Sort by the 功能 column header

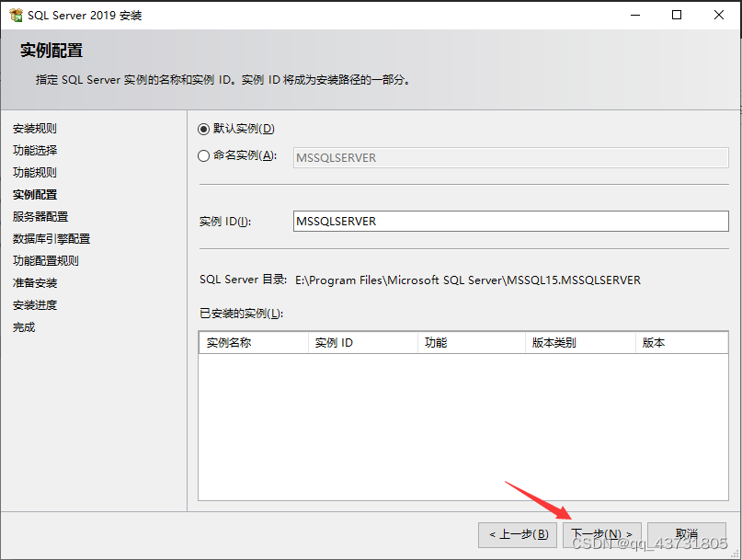pyautogui.click(x=472, y=343)
